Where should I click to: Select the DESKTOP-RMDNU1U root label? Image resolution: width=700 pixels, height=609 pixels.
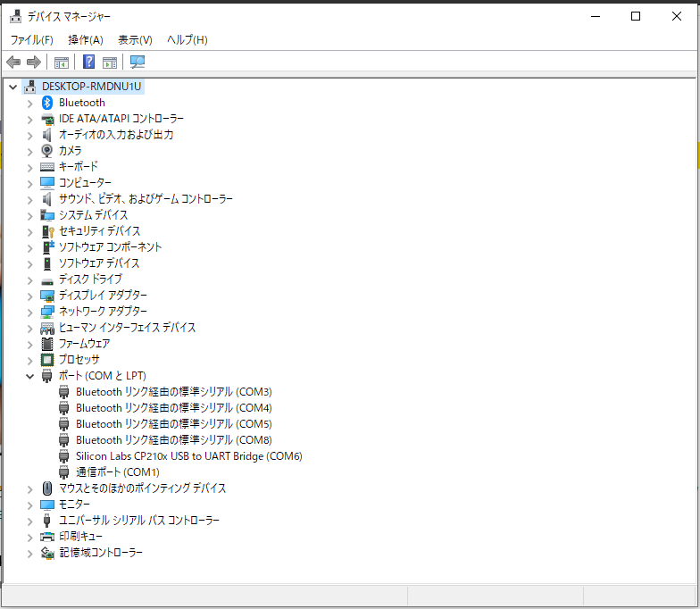[91, 87]
